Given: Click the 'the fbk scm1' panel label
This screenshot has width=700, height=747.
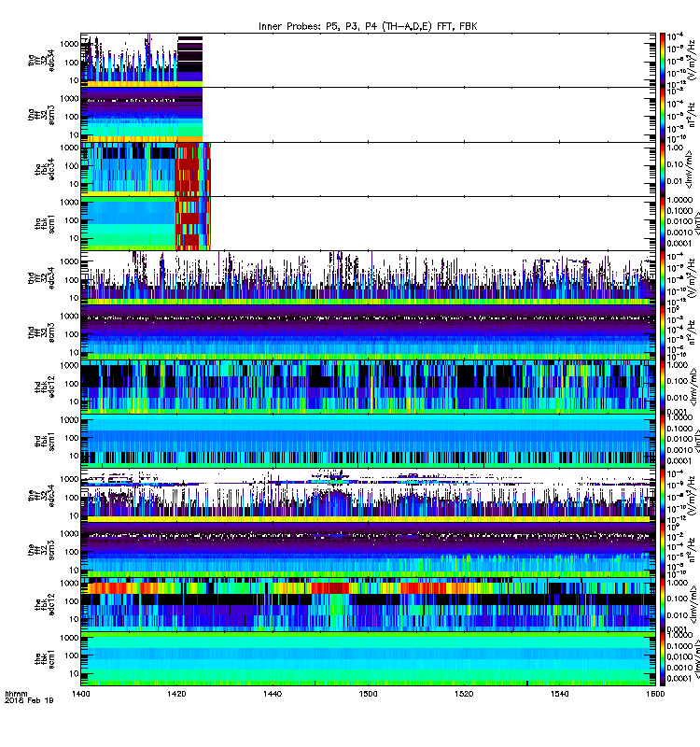Looking at the screenshot, I should pyautogui.click(x=45, y=660).
